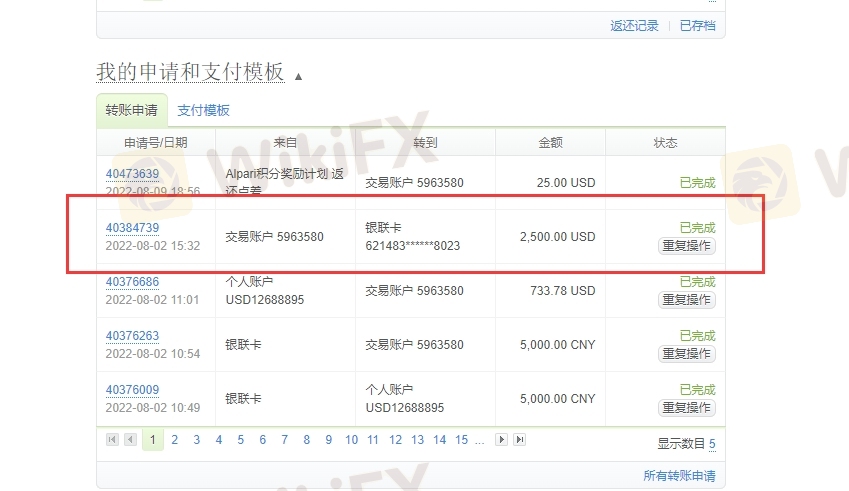Change 显示数目 value 5
The height and width of the screenshot is (491, 849).
point(712,443)
